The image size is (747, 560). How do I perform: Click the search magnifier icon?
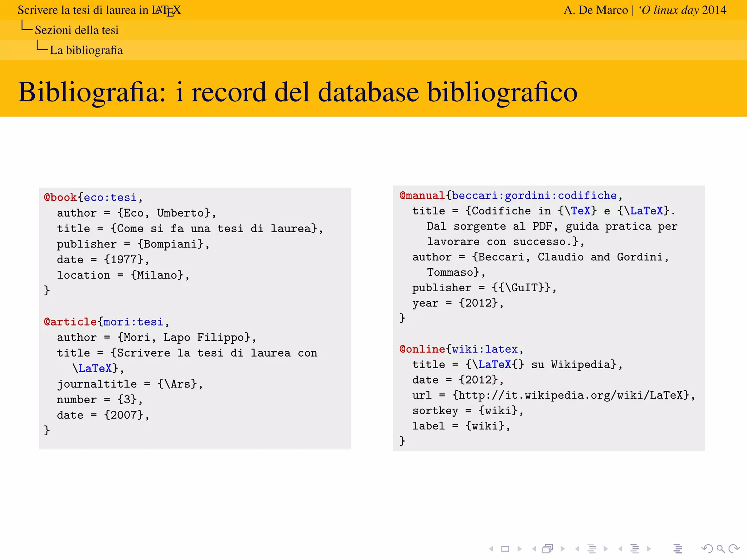[720, 549]
